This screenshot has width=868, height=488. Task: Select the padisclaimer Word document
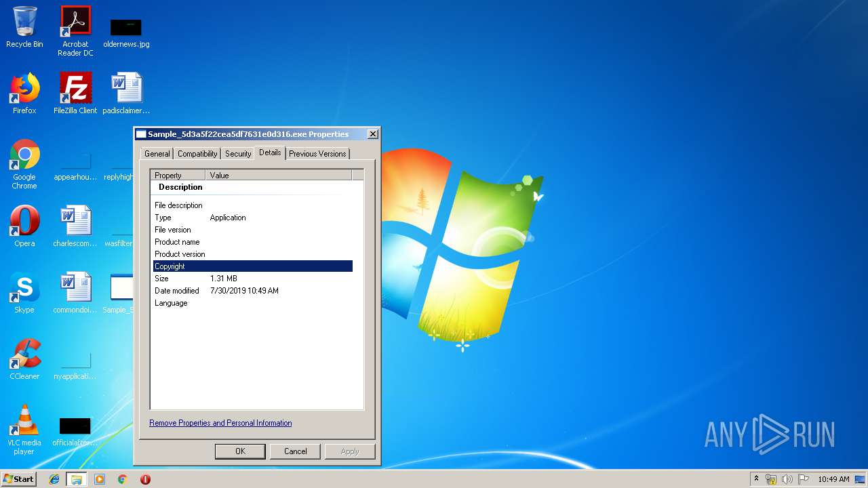(x=126, y=94)
